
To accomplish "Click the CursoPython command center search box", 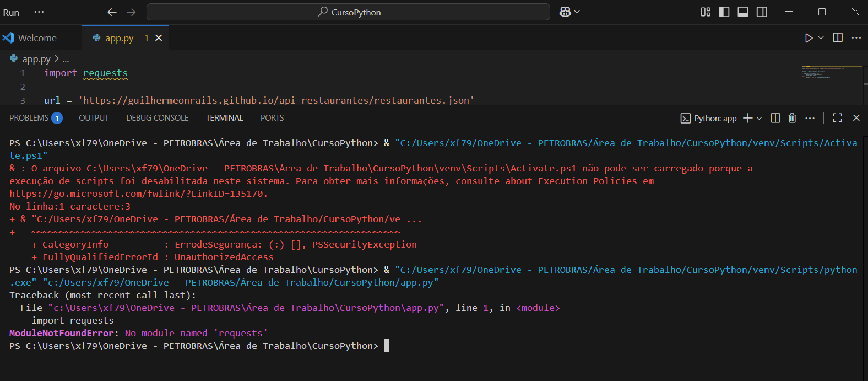I will click(348, 12).
